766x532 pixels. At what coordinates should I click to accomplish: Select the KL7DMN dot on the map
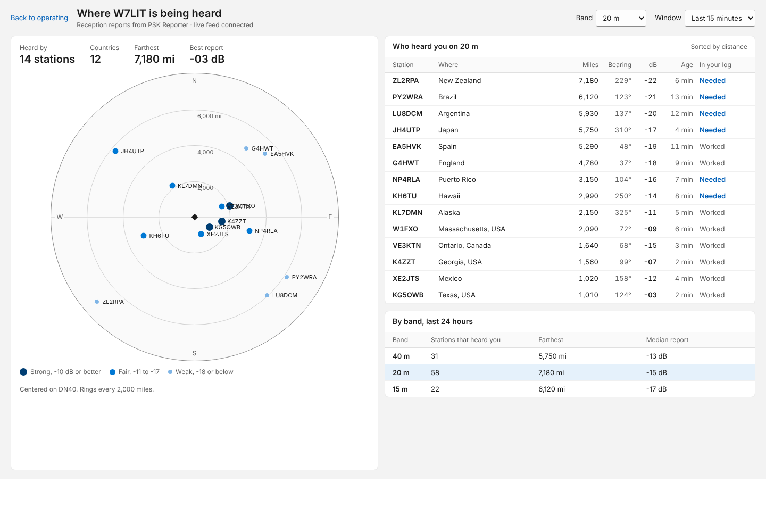[x=172, y=186]
